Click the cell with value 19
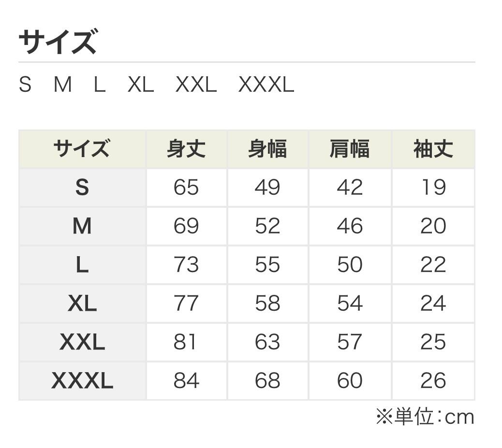The image size is (502, 448). (433, 188)
